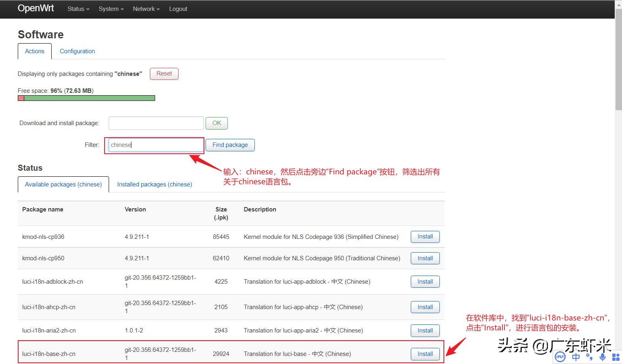The image size is (622, 364).
Task: Click the free space progress bar
Action: [86, 98]
